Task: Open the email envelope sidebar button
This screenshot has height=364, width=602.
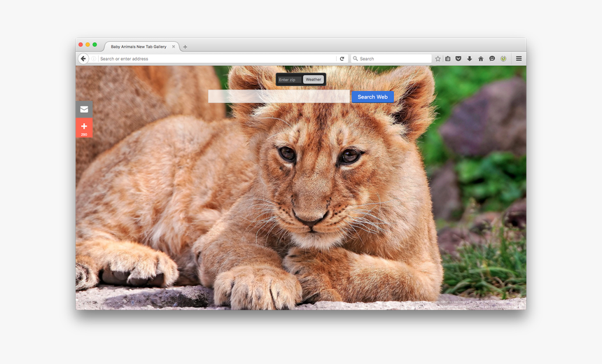Action: coord(84,109)
